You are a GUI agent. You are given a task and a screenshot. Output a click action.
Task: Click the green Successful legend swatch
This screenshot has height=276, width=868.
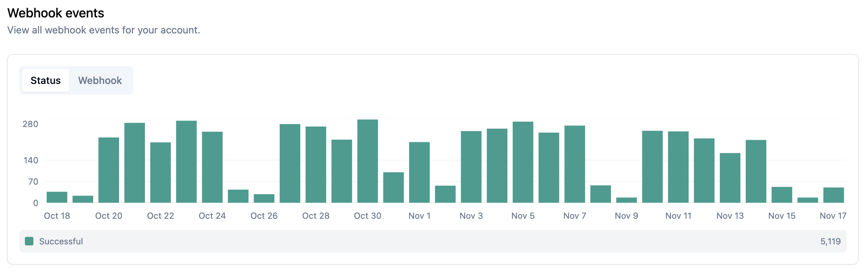[x=29, y=241]
